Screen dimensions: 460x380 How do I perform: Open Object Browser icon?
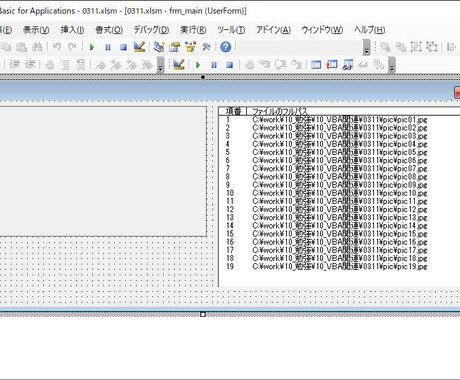point(190,47)
